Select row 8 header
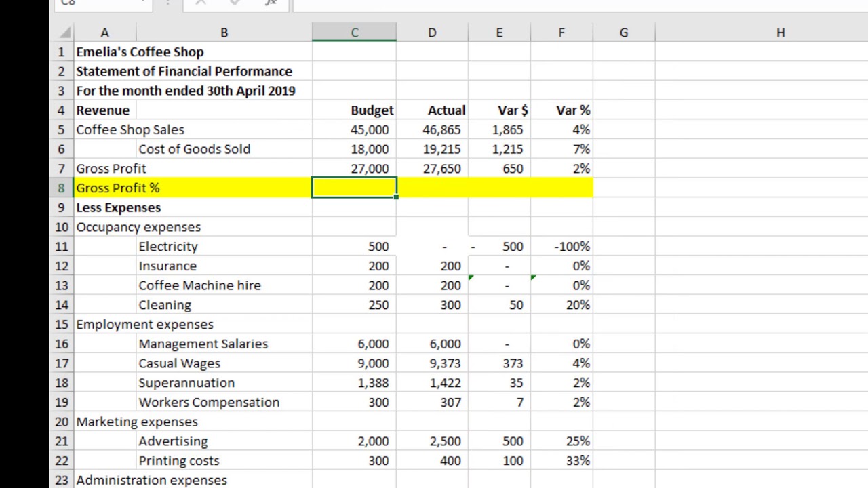The image size is (868, 488). [61, 188]
